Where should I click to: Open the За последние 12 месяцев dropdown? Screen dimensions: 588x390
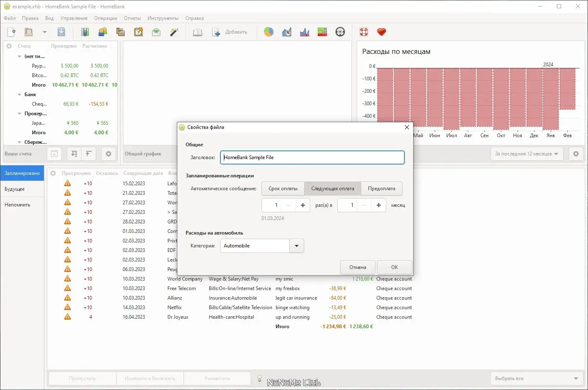(x=527, y=154)
